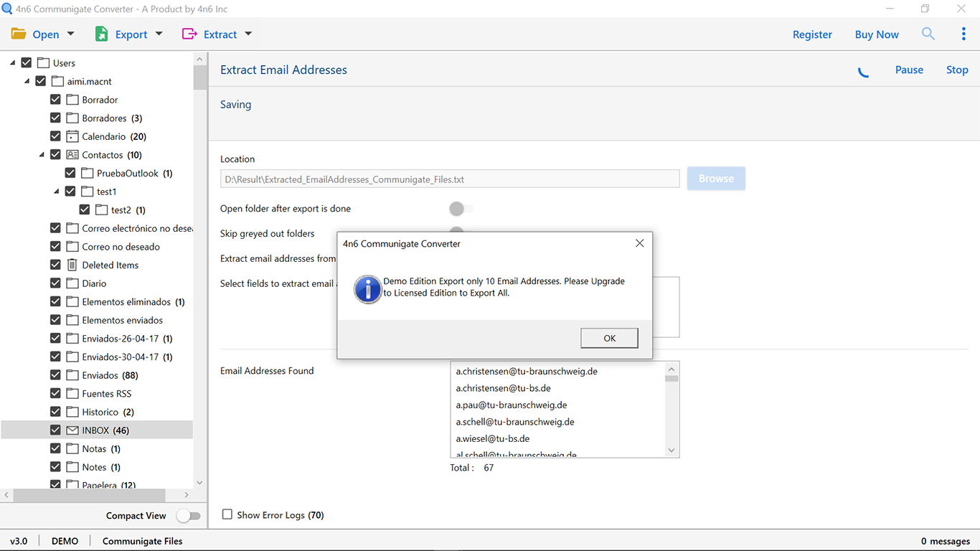Toggle the Compact View switch
Viewport: 980px width, 551px height.
point(189,516)
